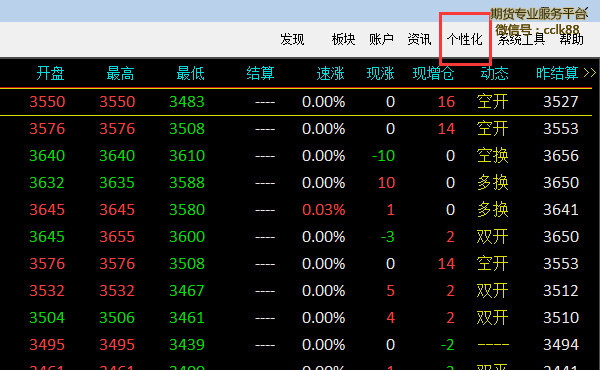Sort by the 现涨 column header
Image resolution: width=600 pixels, height=370 pixels.
pyautogui.click(x=380, y=73)
